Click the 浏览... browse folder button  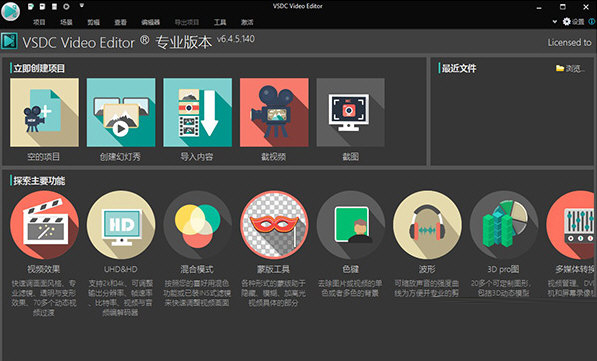tap(570, 69)
